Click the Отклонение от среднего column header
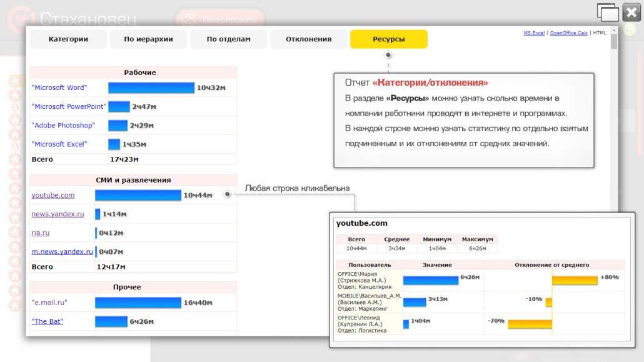This screenshot has width=644, height=362. click(x=551, y=265)
